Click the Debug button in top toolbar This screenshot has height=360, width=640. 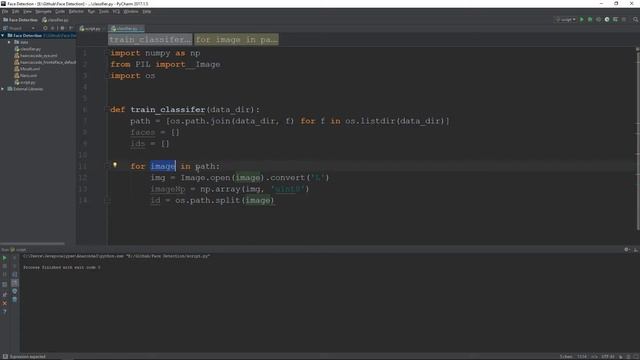(590, 19)
